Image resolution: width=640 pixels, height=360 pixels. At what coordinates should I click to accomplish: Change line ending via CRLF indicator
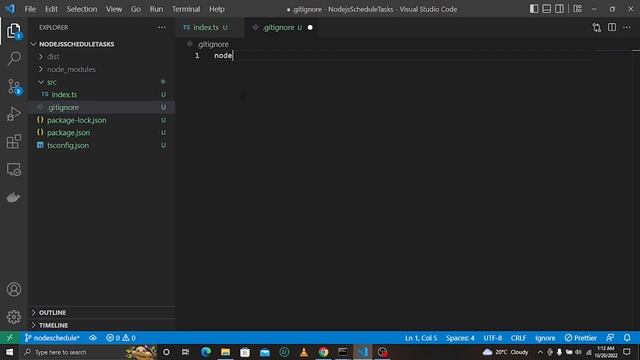(x=518, y=338)
